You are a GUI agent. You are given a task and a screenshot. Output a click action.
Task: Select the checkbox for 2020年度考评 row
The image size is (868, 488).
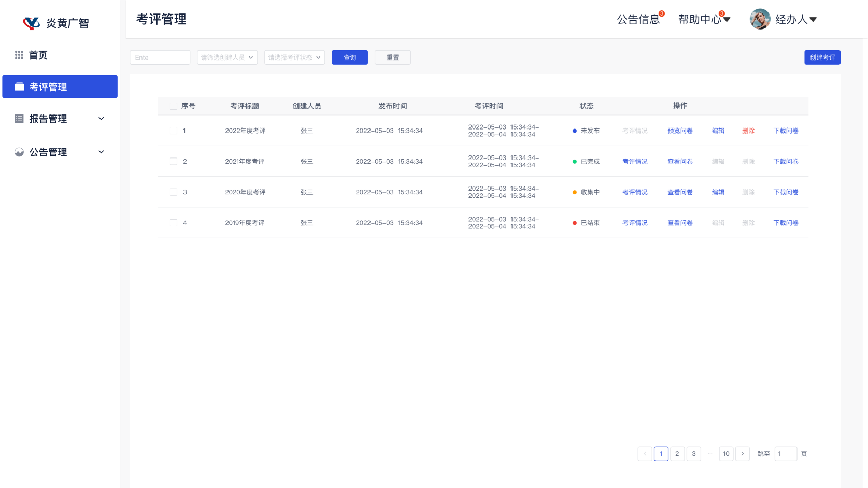coord(174,192)
